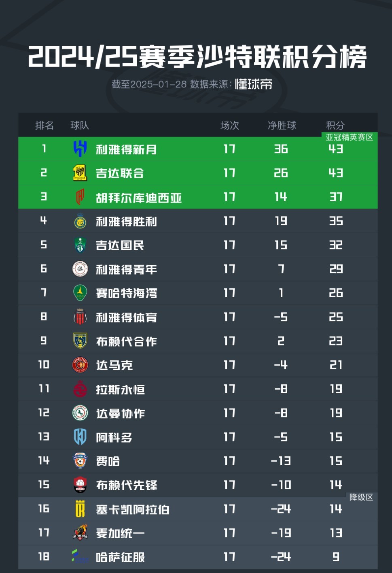Select the 净胜球 goal difference header
392x573 pixels.
tap(282, 126)
